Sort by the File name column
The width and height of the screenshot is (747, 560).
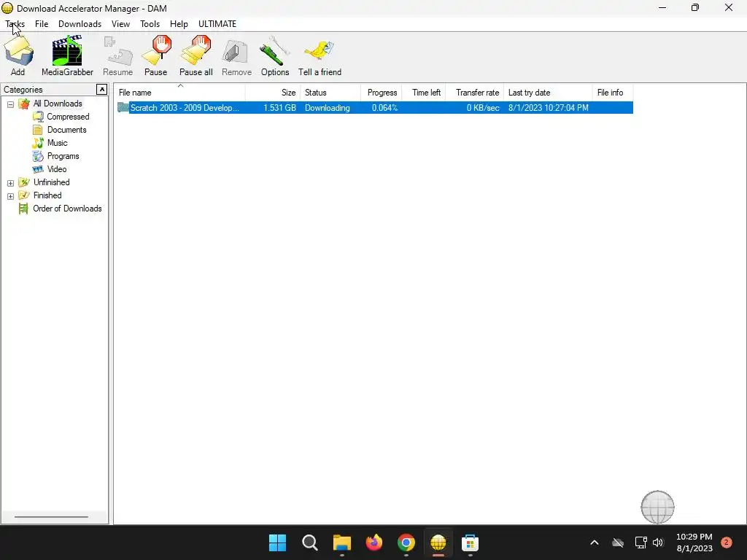tap(179, 93)
